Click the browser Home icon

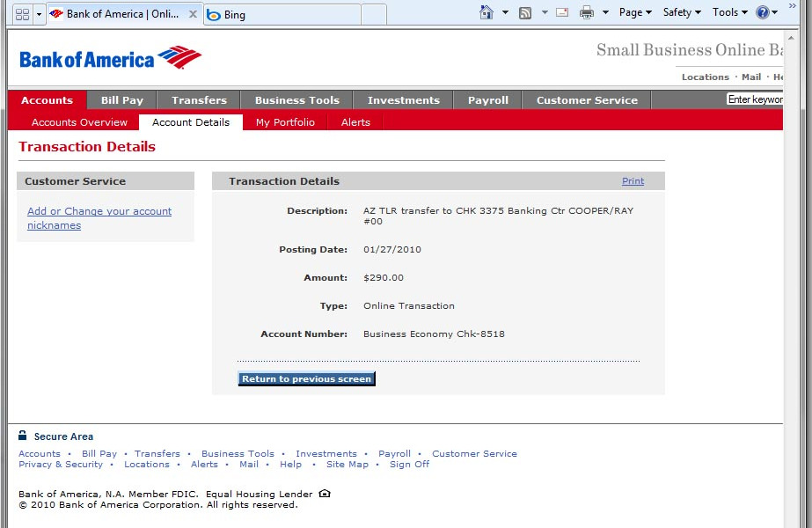coord(486,12)
